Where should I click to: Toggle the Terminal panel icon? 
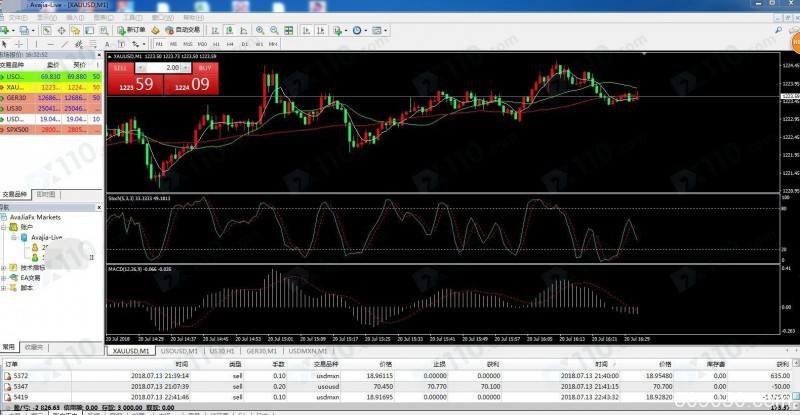89,30
